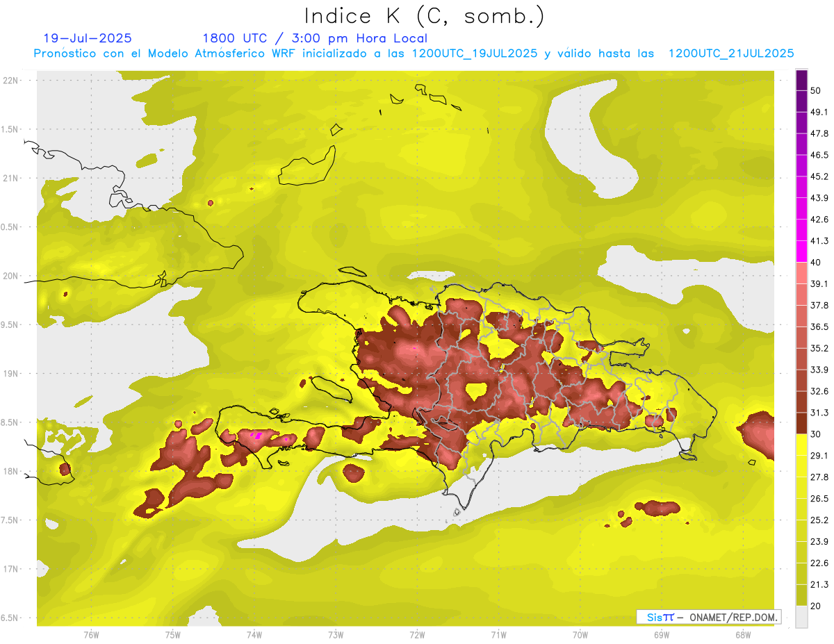Click the '1800 UTC / 3:00 pm Hora Local' time

pyautogui.click(x=315, y=38)
